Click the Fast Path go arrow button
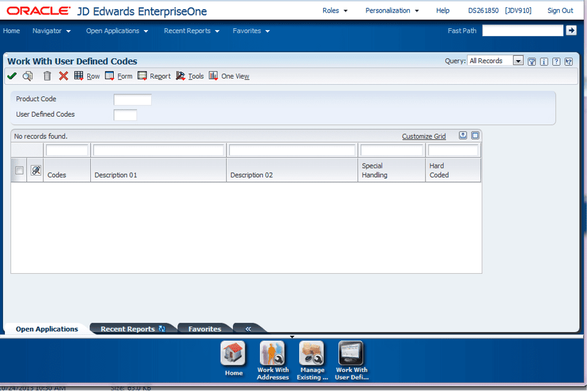Image resolution: width=588 pixels, height=391 pixels. click(x=571, y=31)
